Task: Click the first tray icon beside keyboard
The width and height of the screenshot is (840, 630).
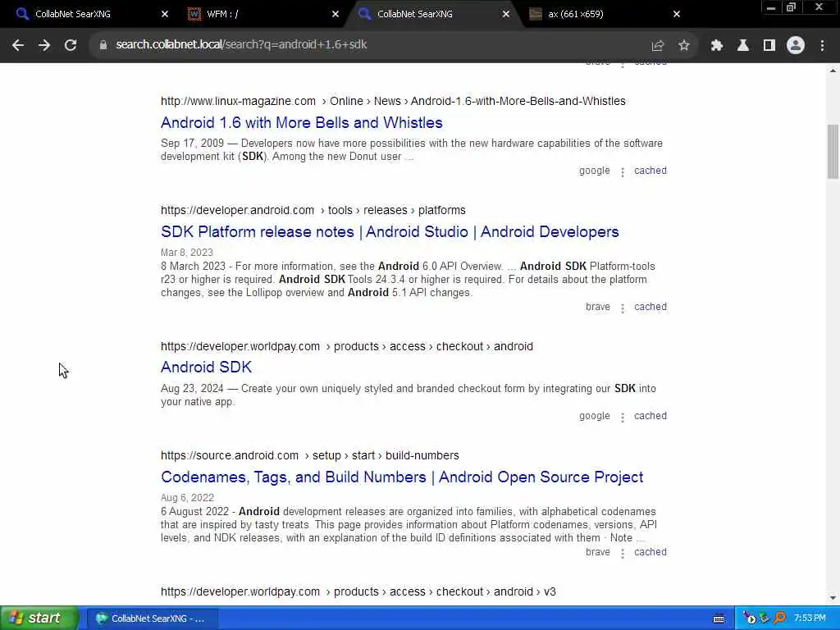Action: point(748,619)
